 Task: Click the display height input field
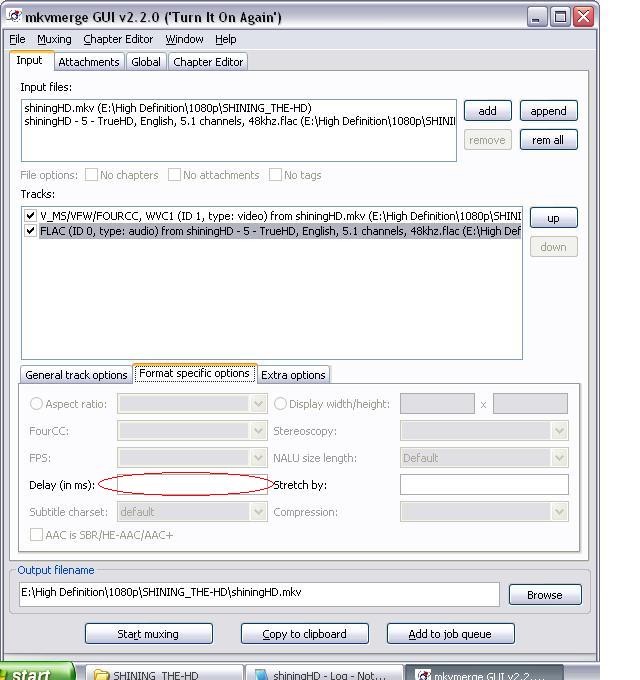tap(530, 404)
